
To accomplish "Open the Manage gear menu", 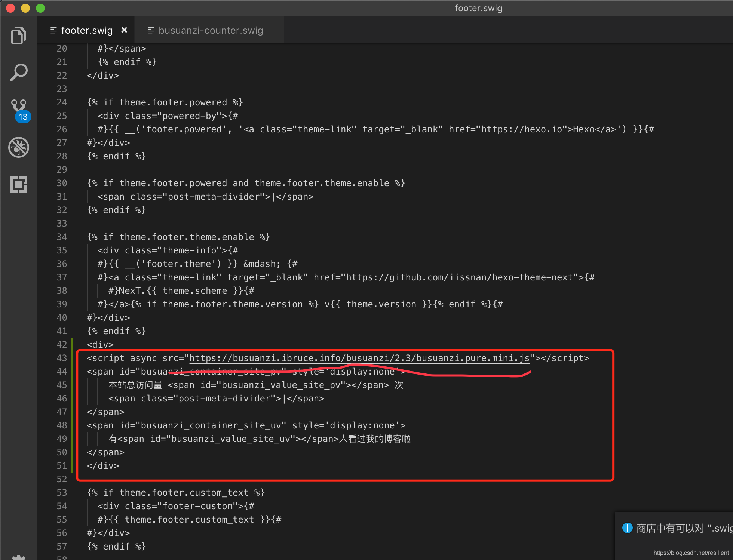I will 19,557.
